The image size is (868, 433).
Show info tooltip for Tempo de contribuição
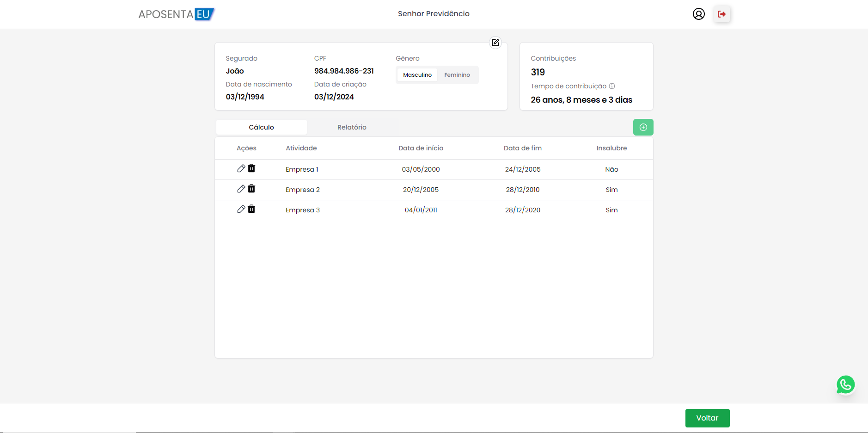(x=612, y=86)
